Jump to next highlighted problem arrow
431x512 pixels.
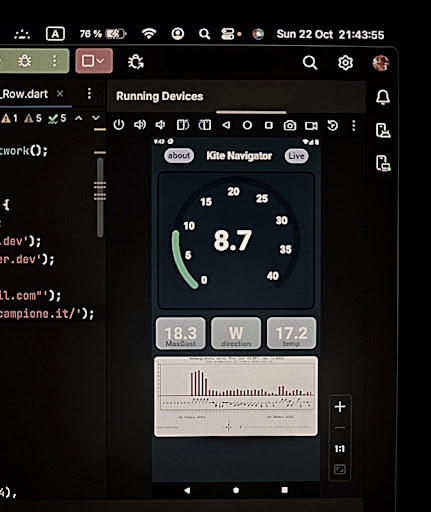(x=96, y=118)
